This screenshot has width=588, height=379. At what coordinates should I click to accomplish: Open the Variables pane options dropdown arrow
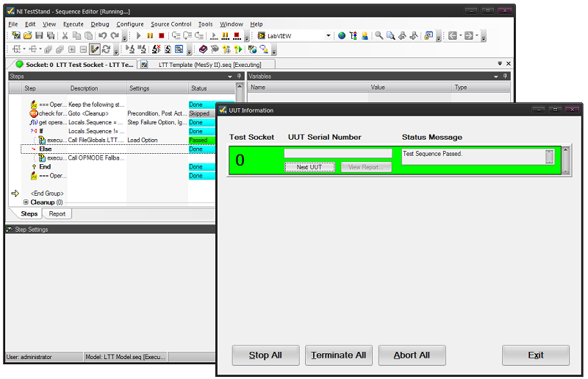[495, 77]
